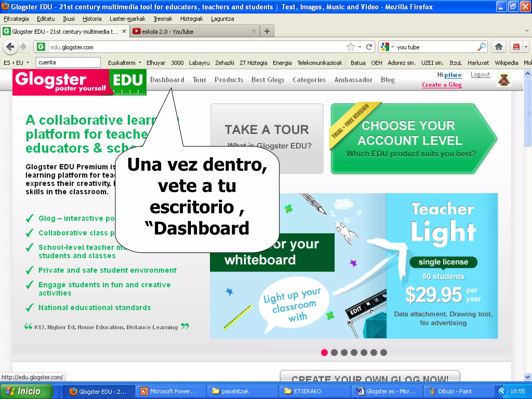Viewport: 532px width, 399px height.
Task: Open the pilare username link
Action: tap(453, 75)
